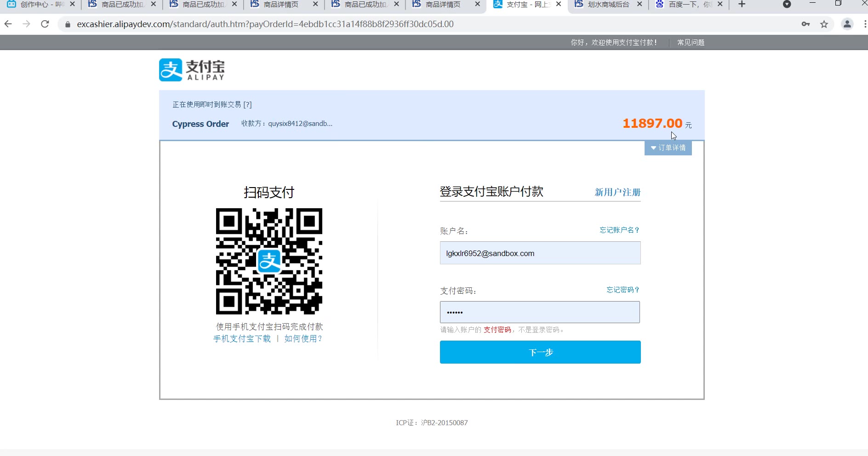Click the 新用户注册 link
Image resolution: width=868 pixels, height=456 pixels.
(x=617, y=192)
